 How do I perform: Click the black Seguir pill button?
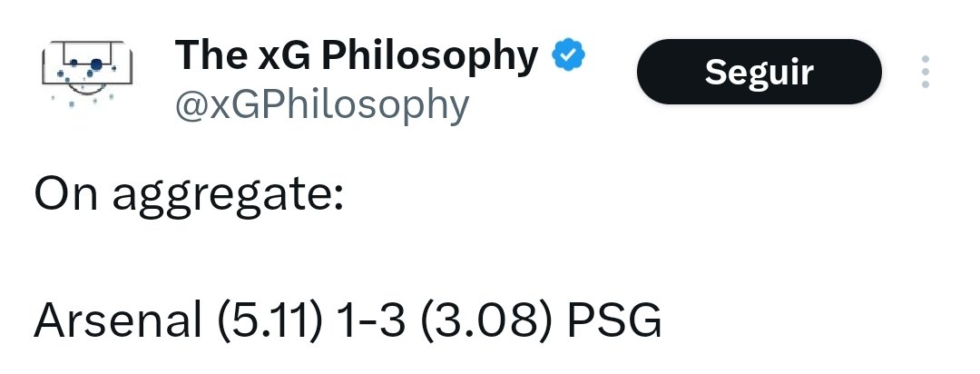[759, 72]
